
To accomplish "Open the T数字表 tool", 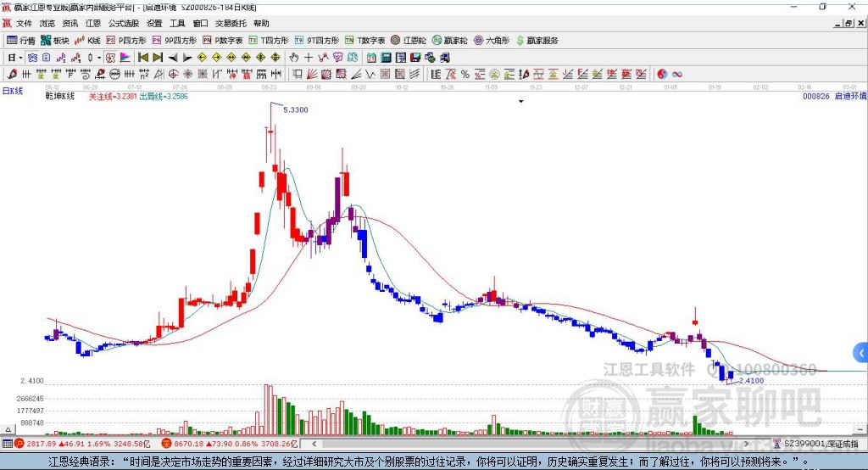I will (364, 41).
